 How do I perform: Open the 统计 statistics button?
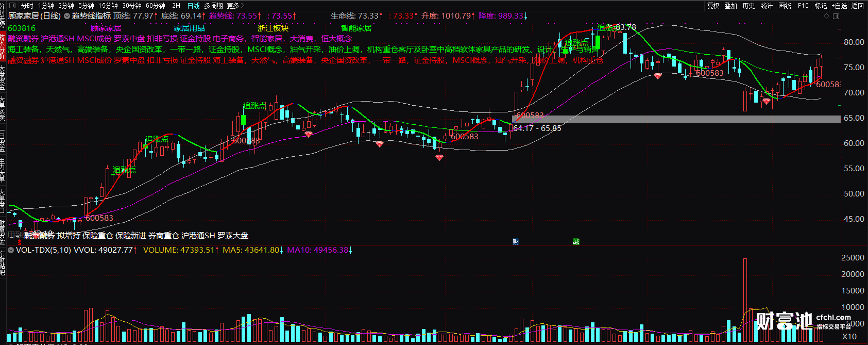click(x=767, y=6)
